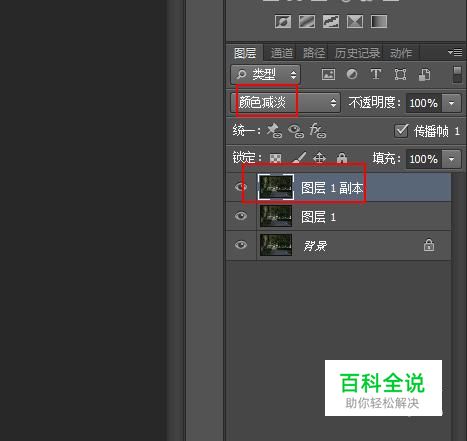The width and height of the screenshot is (467, 441).
Task: Lock position move-arrows icon
Action: click(320, 158)
